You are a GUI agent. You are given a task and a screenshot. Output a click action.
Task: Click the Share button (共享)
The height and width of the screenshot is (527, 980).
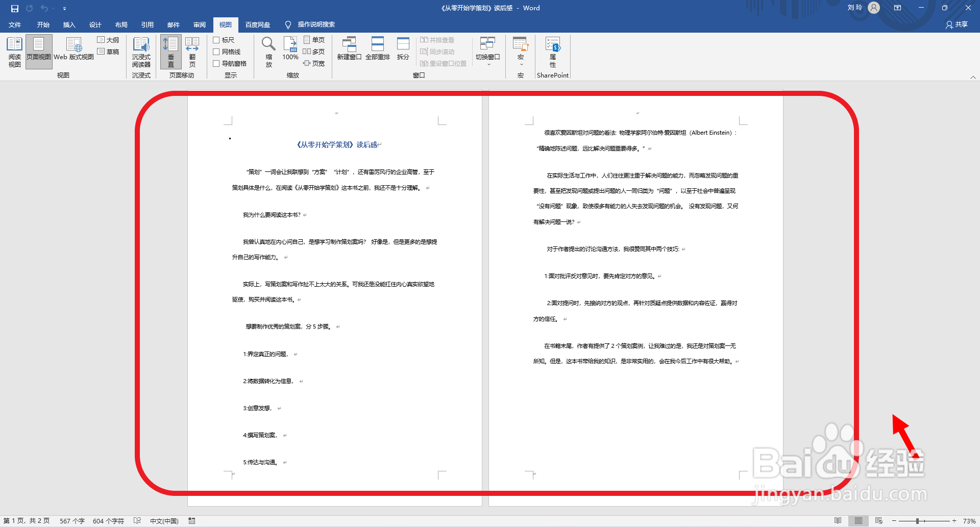[957, 24]
